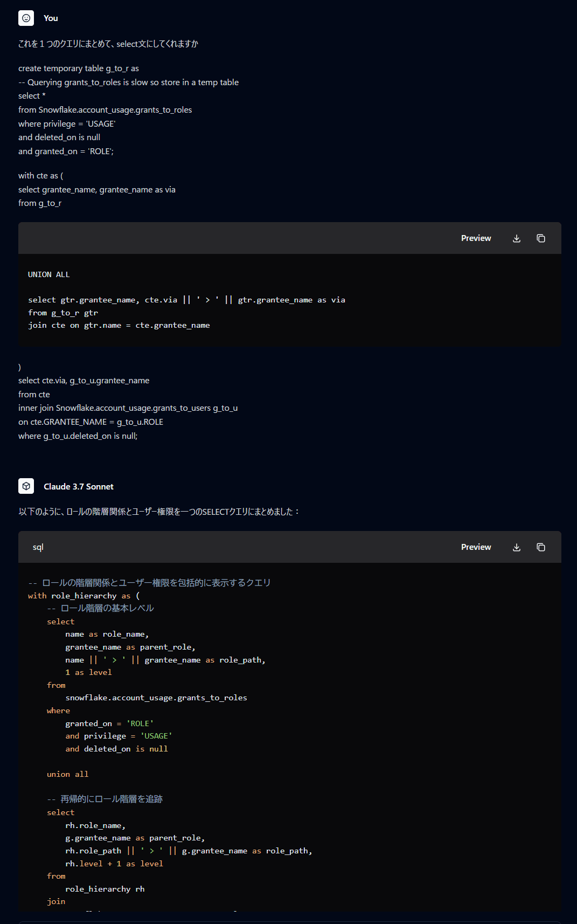Click 'inner join Snowflake.account_usage.grants_to_users' text line
The image size is (577, 924).
(128, 408)
